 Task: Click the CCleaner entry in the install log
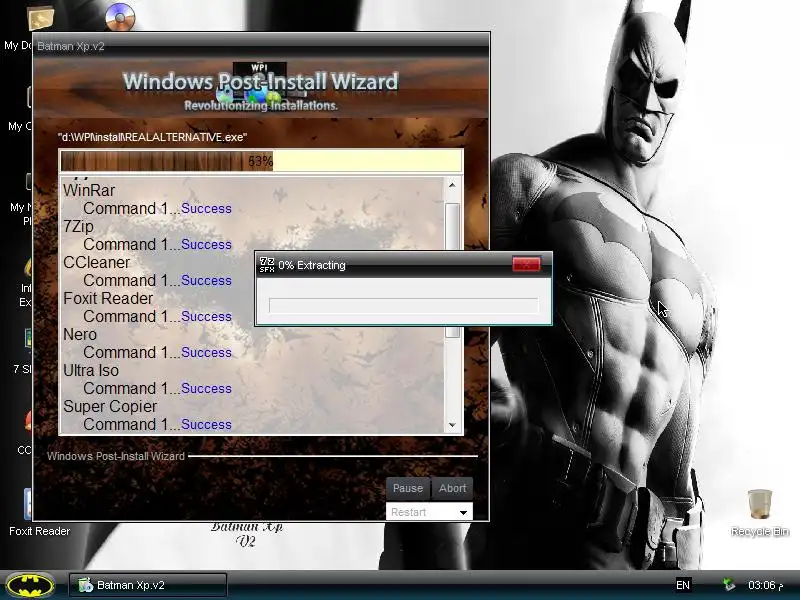(x=96, y=262)
